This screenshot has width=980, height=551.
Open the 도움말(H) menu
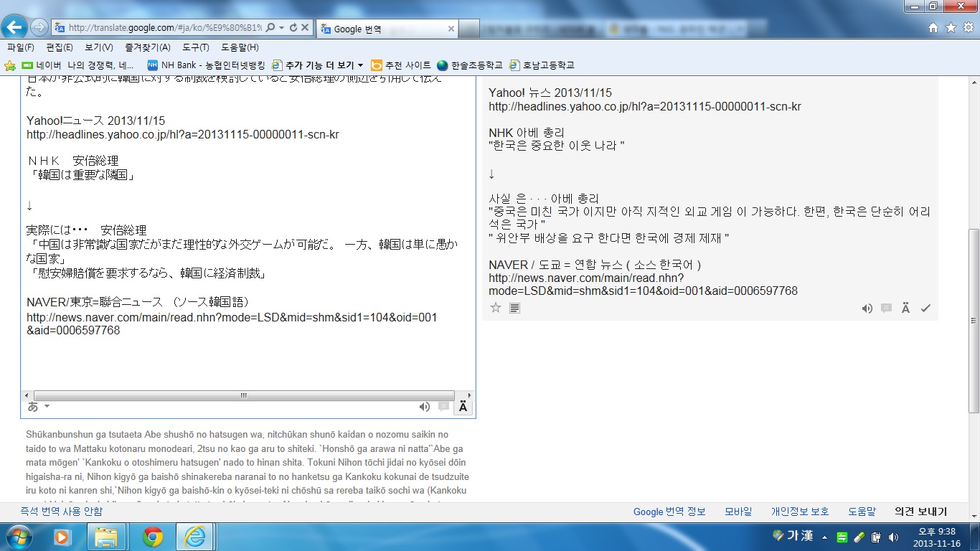point(240,47)
